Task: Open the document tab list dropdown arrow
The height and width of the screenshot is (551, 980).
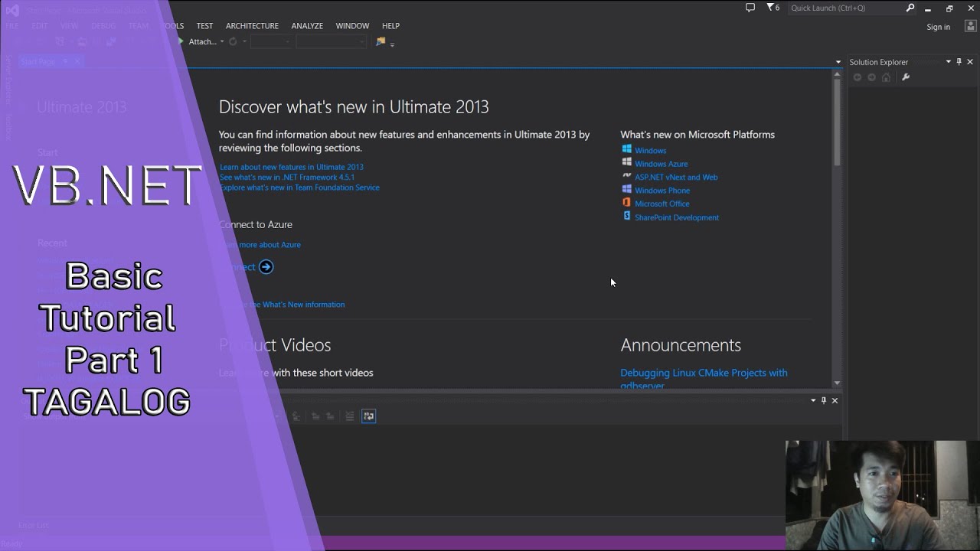Action: pyautogui.click(x=838, y=62)
